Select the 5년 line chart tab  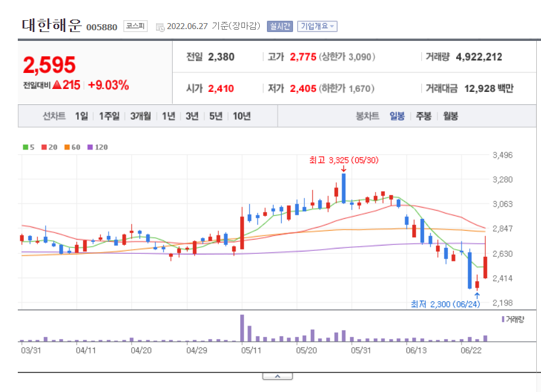coord(216,116)
